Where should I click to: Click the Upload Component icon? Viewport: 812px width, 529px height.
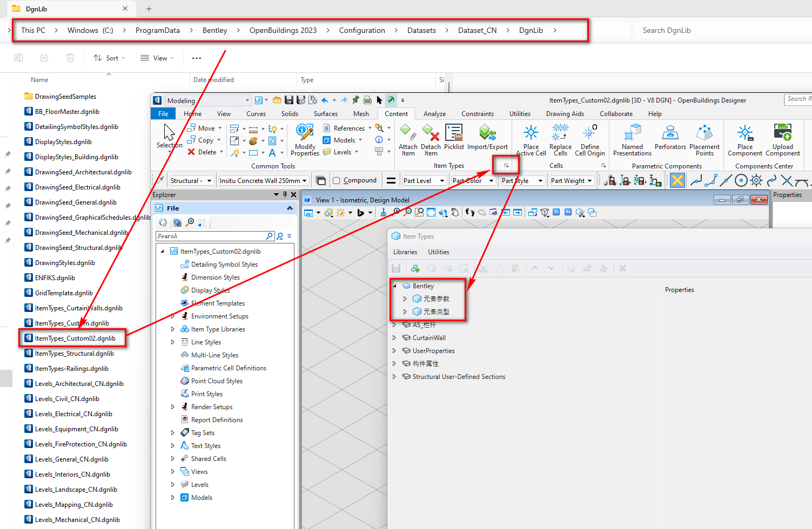coord(782,133)
